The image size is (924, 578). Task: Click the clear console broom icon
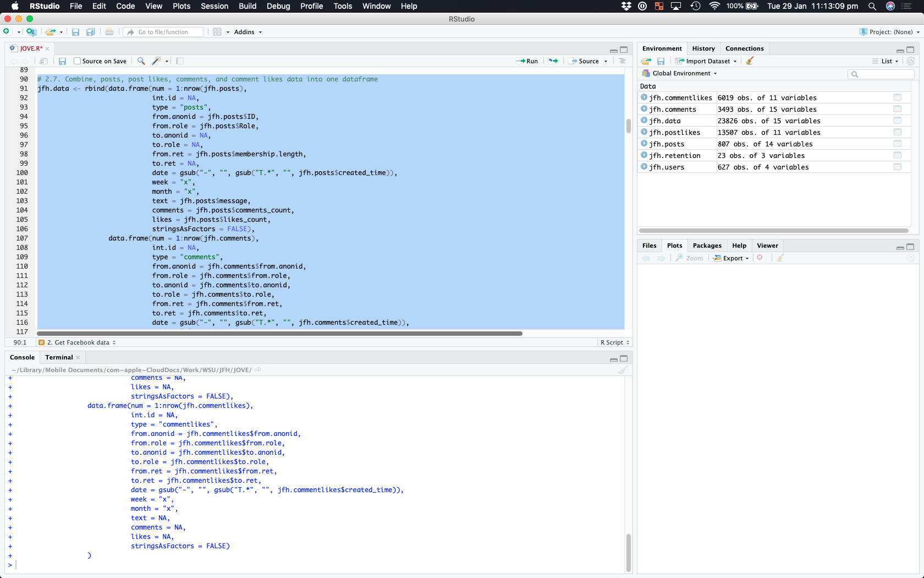pyautogui.click(x=623, y=370)
